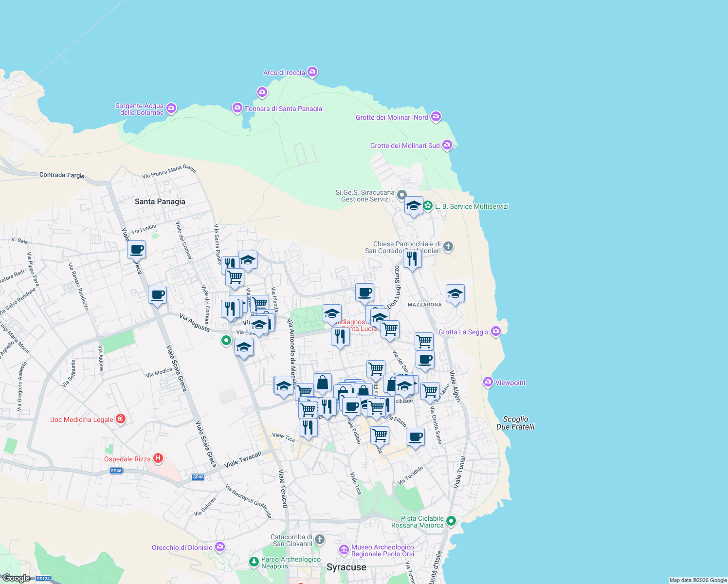The height and width of the screenshot is (584, 728).
Task: Click Orecchio di Dionisio camera icon
Action: (x=220, y=547)
